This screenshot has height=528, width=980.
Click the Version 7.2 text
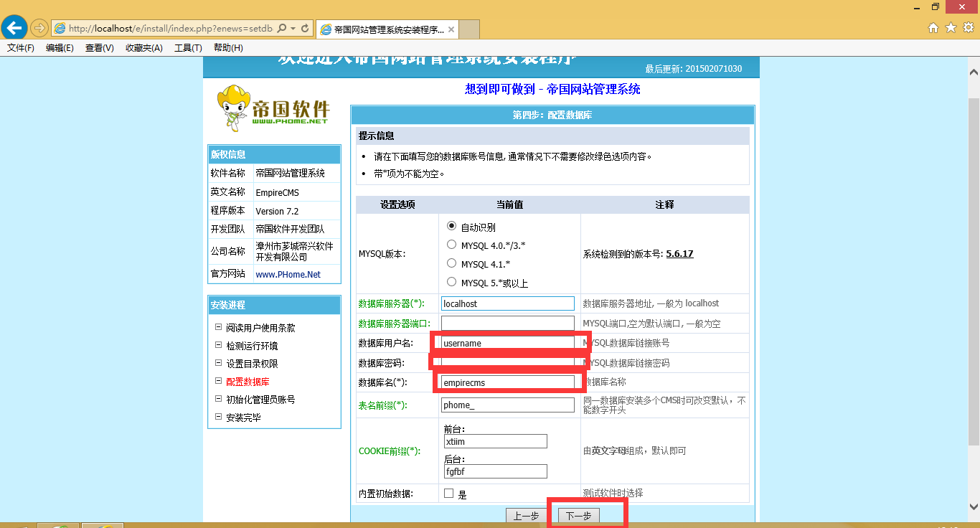tap(277, 211)
